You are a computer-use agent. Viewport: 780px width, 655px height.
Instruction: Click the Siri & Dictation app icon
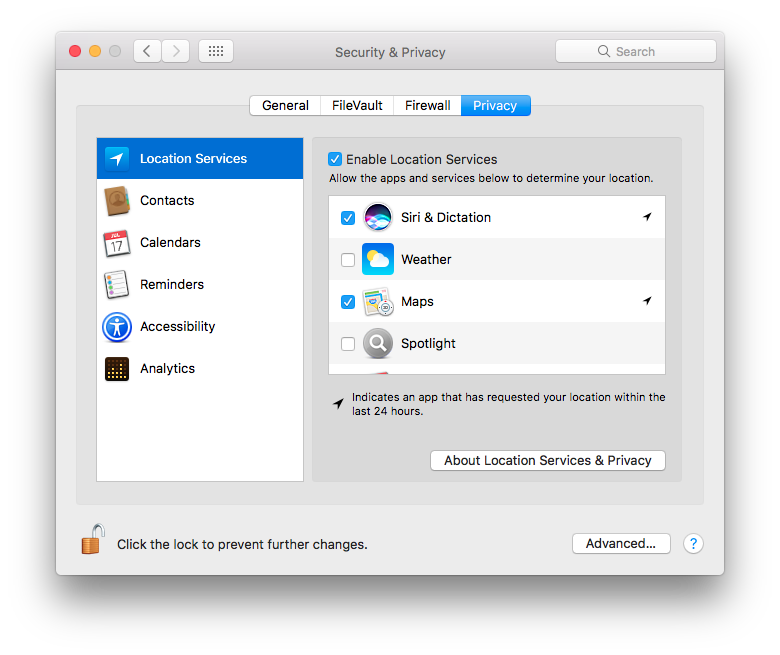tap(378, 217)
